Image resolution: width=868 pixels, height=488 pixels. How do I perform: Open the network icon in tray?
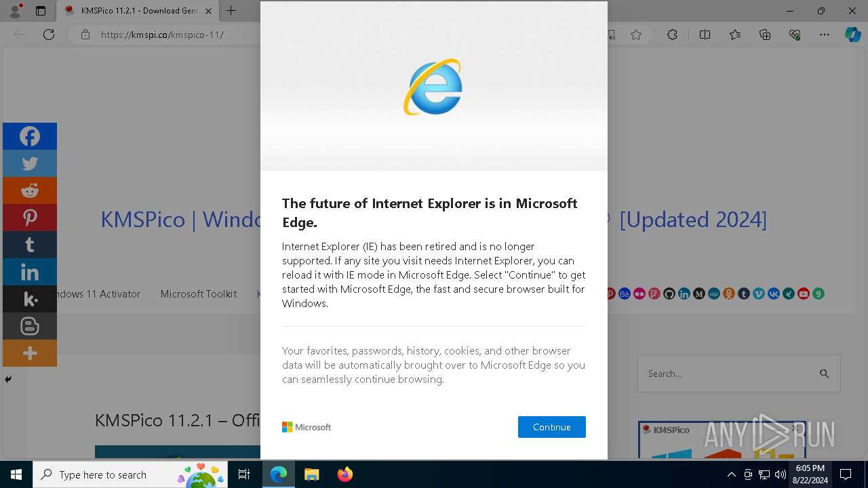pyautogui.click(x=764, y=474)
